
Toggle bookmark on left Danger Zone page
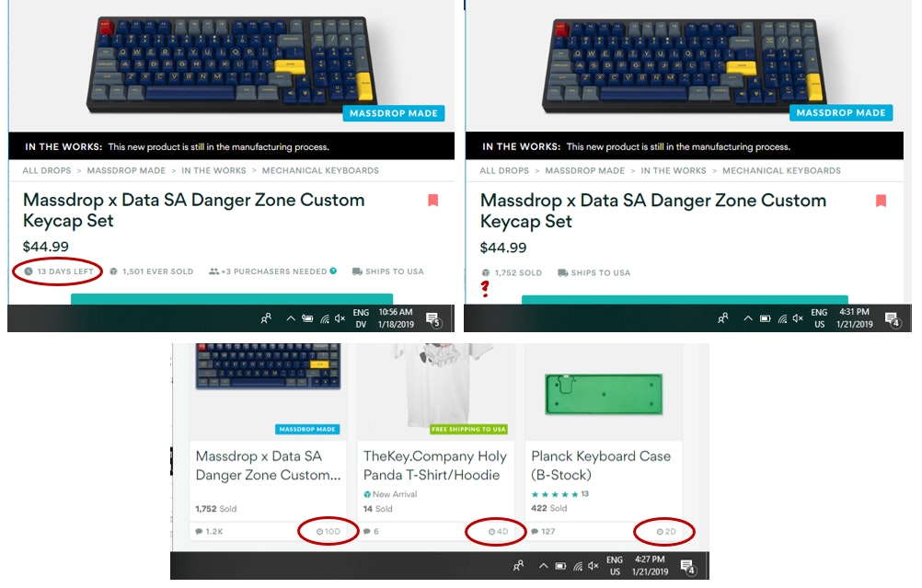tap(432, 201)
